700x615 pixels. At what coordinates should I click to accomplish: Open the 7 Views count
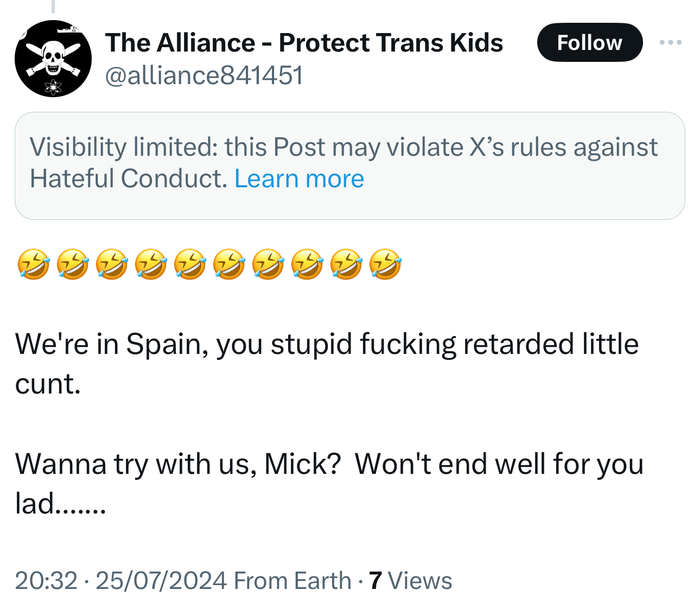click(375, 580)
